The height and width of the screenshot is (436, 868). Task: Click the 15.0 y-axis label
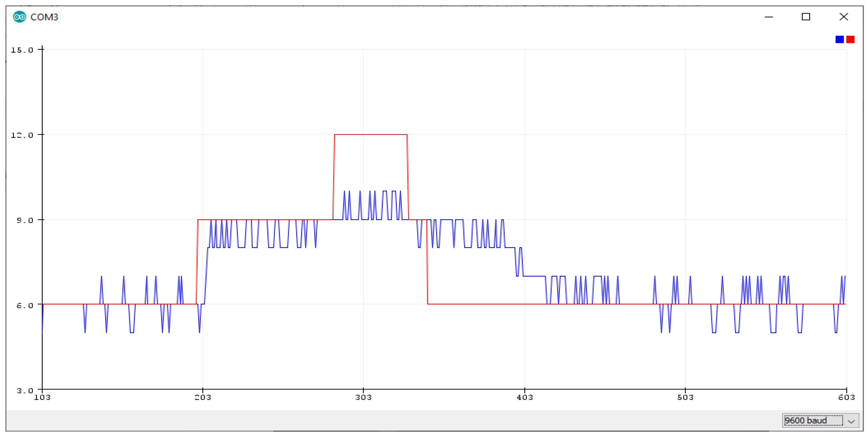pos(22,50)
